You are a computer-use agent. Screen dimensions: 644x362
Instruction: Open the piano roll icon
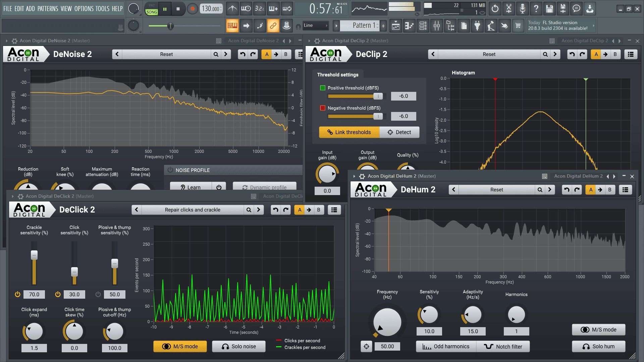pos(410,25)
